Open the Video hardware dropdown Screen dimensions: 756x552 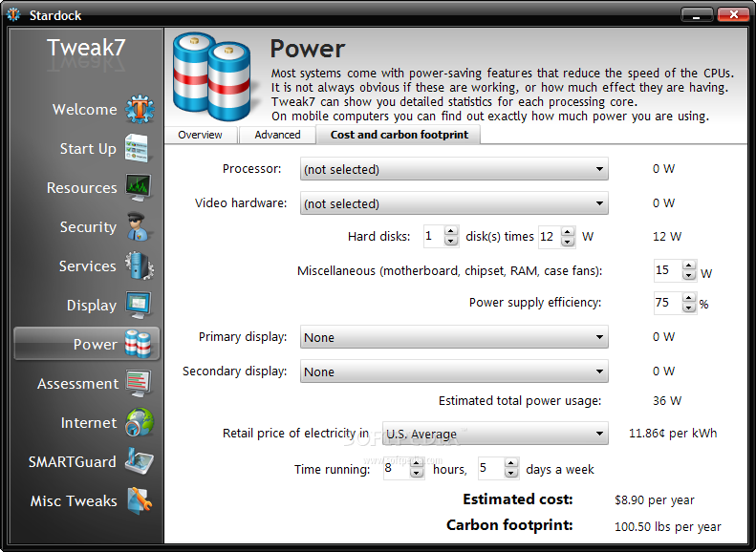(x=454, y=203)
